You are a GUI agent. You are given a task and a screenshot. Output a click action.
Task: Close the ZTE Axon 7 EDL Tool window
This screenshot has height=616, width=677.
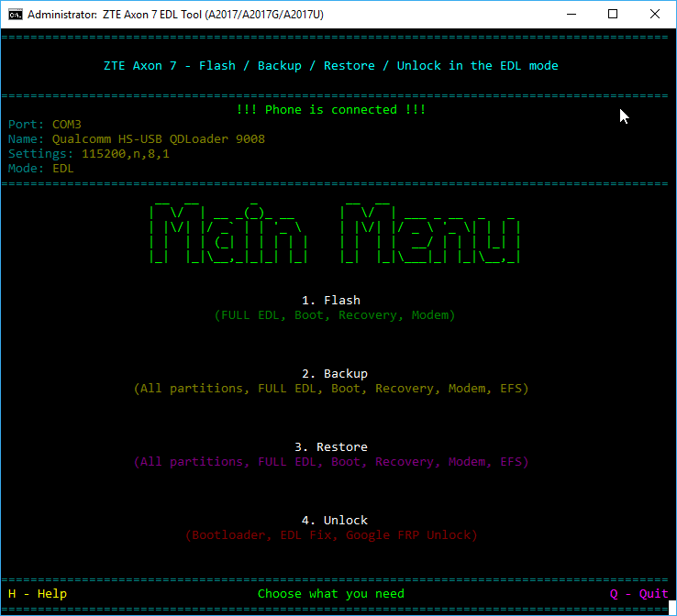[x=655, y=15]
